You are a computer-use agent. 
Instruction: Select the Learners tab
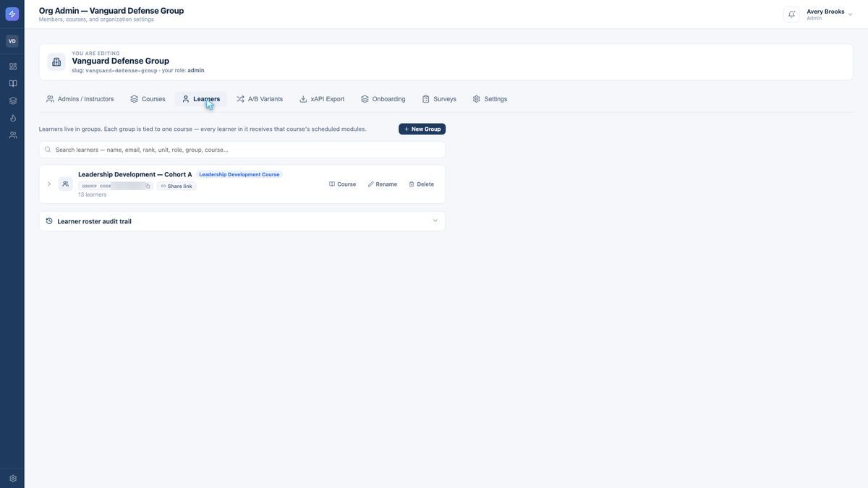point(201,99)
